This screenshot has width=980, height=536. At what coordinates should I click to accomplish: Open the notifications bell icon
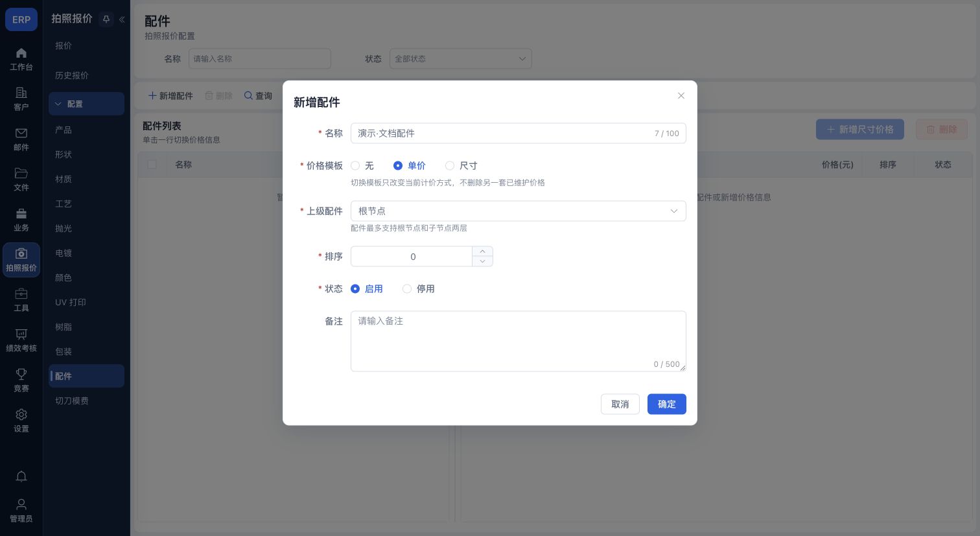click(x=21, y=476)
